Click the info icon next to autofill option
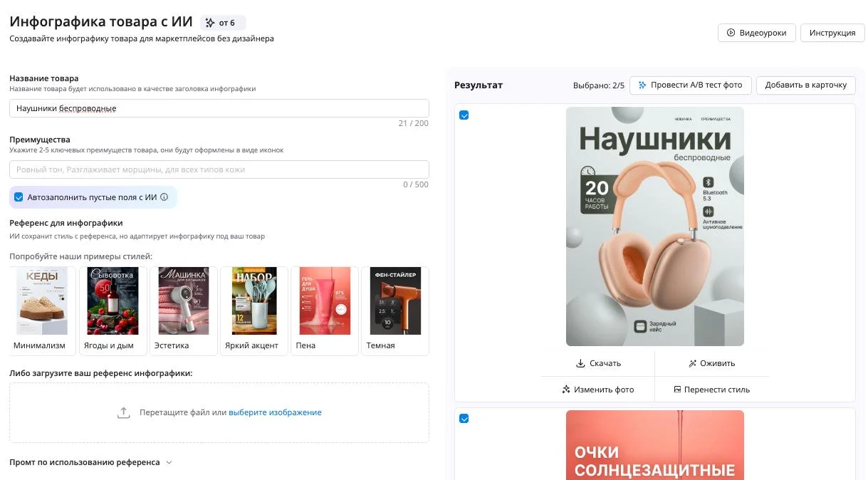 (164, 197)
